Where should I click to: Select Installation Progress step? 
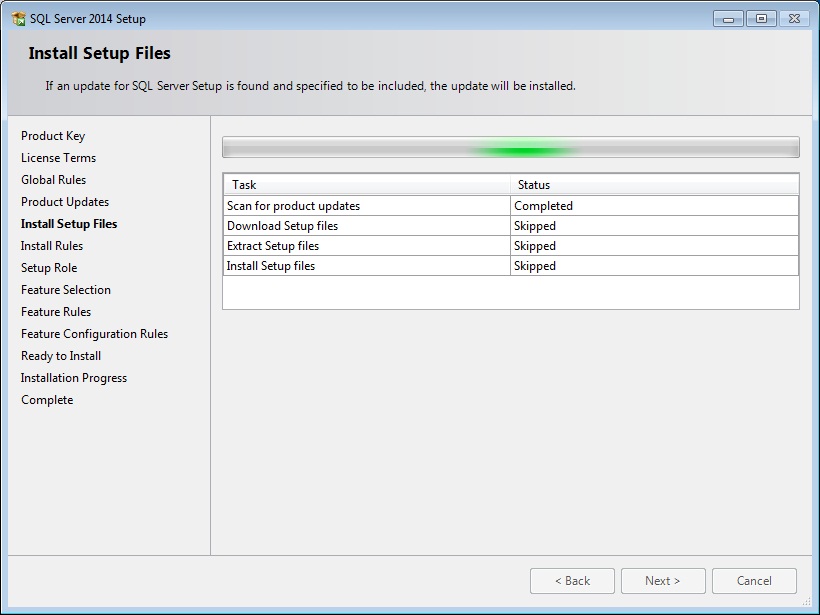74,378
